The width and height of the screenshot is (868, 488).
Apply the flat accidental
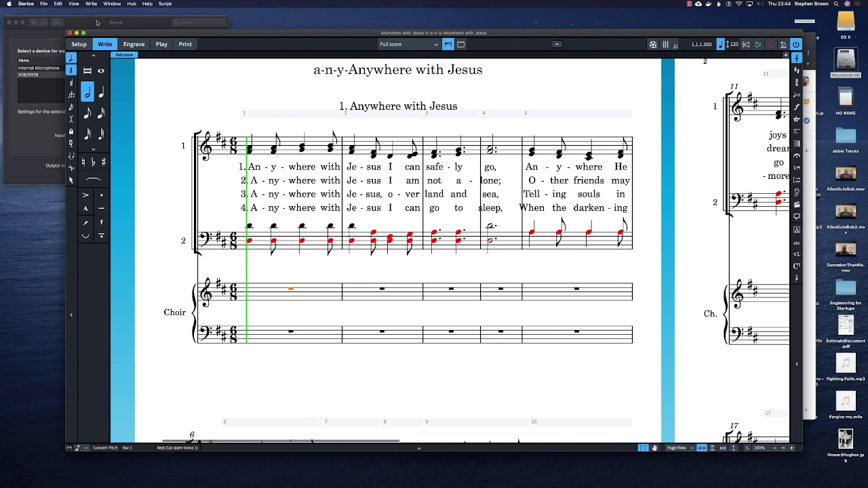click(x=93, y=162)
